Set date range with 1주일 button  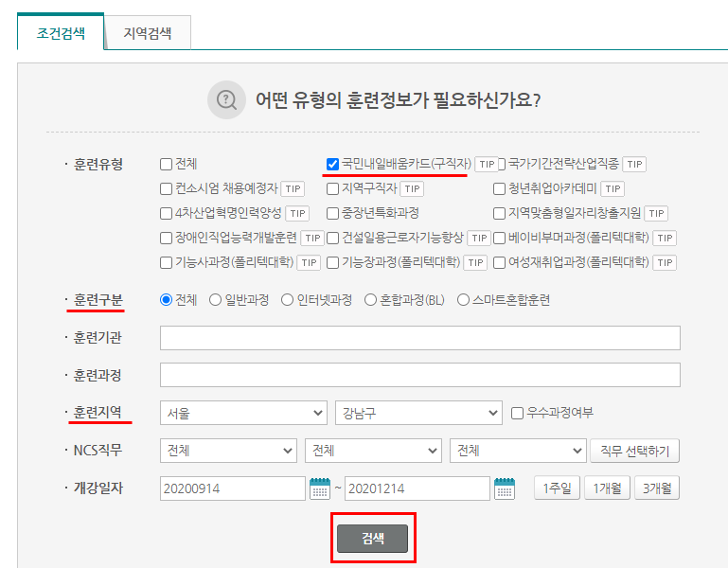coord(558,488)
